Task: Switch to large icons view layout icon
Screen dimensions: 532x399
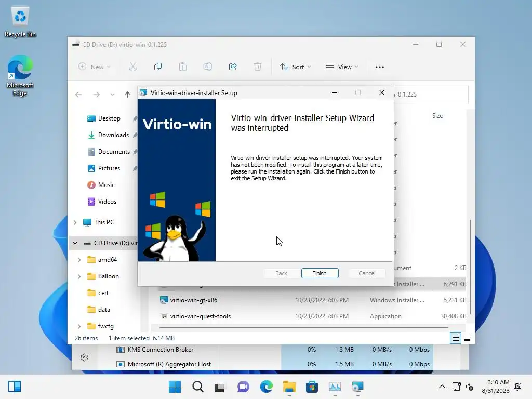Action: pyautogui.click(x=467, y=338)
